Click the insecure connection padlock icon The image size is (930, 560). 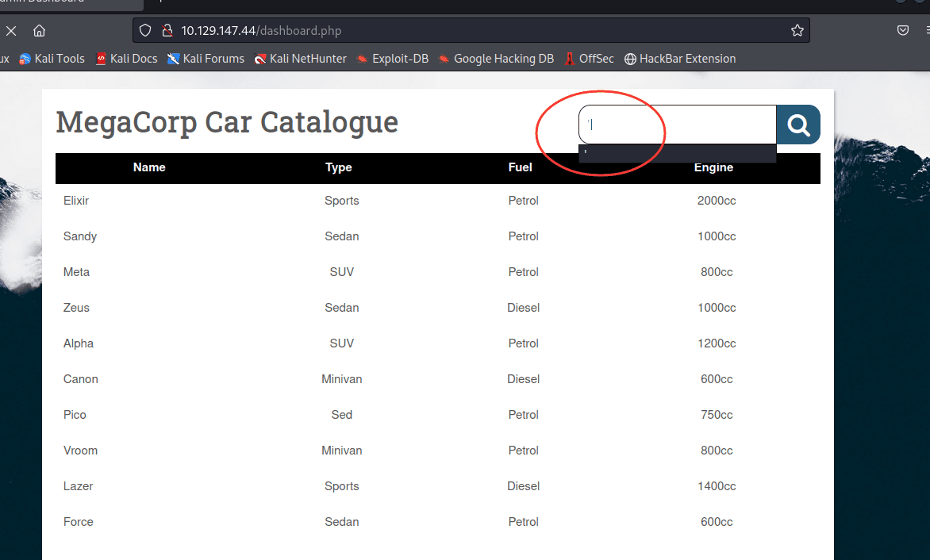(167, 31)
